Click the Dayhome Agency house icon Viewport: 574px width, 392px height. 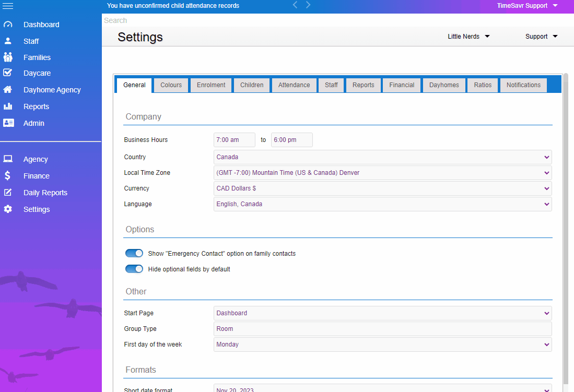click(x=8, y=90)
